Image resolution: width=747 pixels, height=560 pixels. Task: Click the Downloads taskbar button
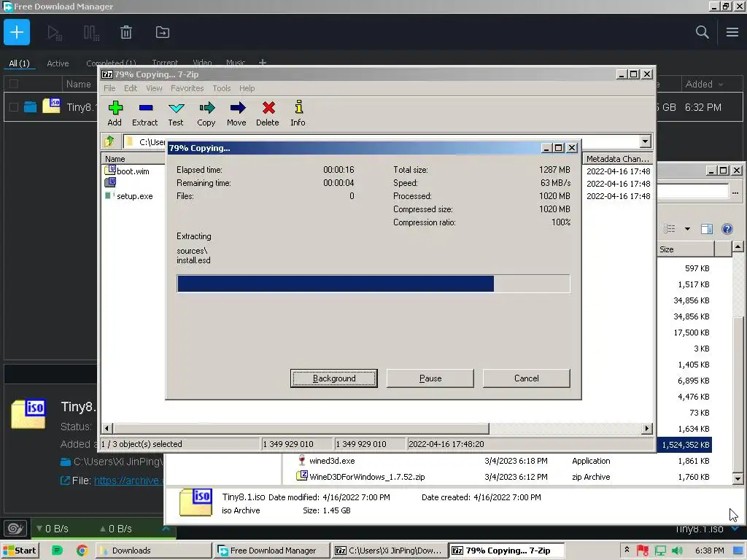click(153, 551)
